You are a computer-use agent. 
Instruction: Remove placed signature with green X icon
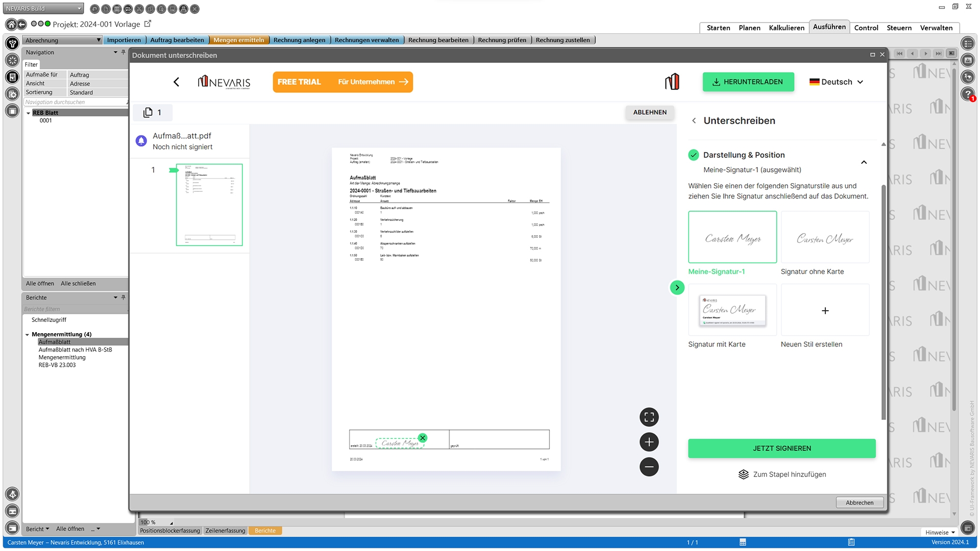[x=423, y=438]
